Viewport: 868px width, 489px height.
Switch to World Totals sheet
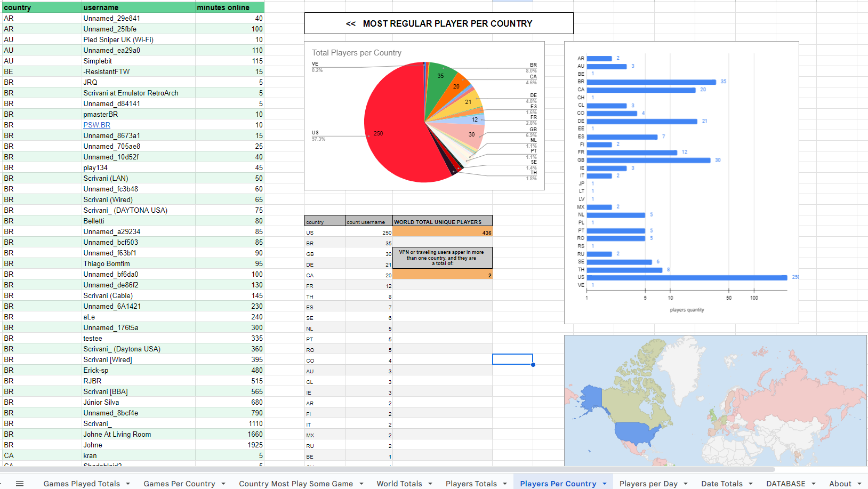tap(399, 484)
